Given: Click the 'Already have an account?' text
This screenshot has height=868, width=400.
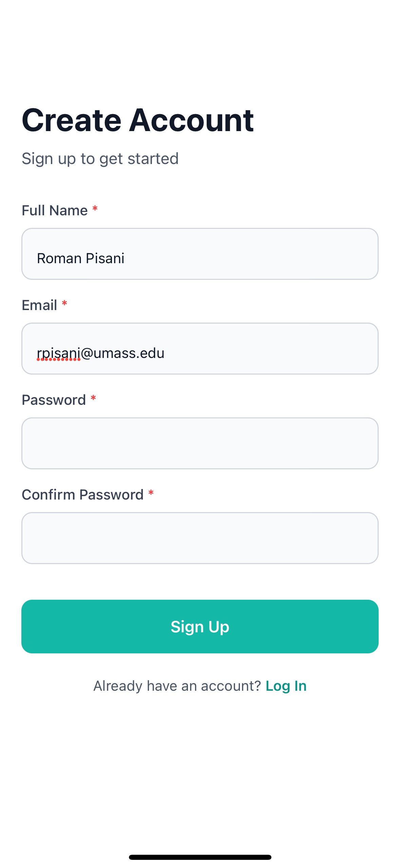Looking at the screenshot, I should pyautogui.click(x=177, y=686).
